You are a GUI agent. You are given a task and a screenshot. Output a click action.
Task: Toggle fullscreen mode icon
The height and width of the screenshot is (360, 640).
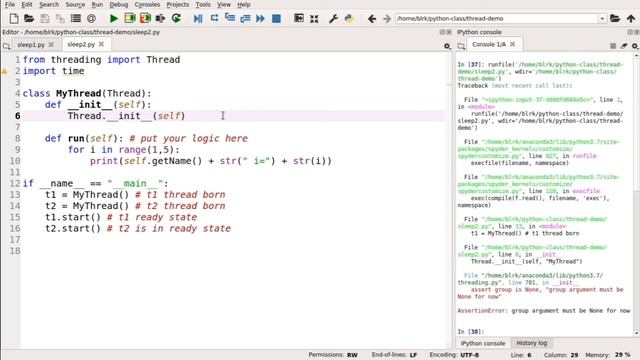coord(314,19)
